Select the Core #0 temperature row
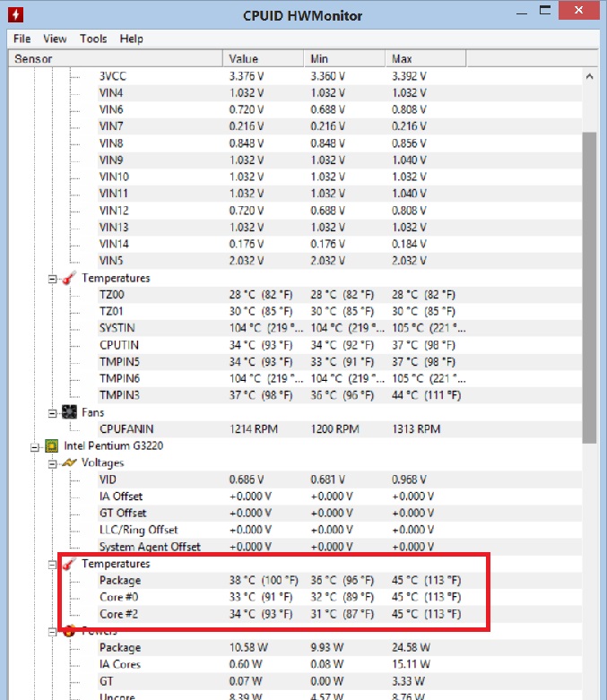This screenshot has height=700, width=607. [x=340, y=597]
